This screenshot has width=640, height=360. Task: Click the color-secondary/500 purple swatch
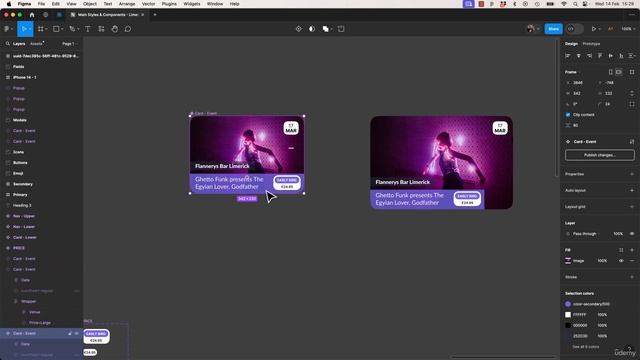(x=568, y=304)
